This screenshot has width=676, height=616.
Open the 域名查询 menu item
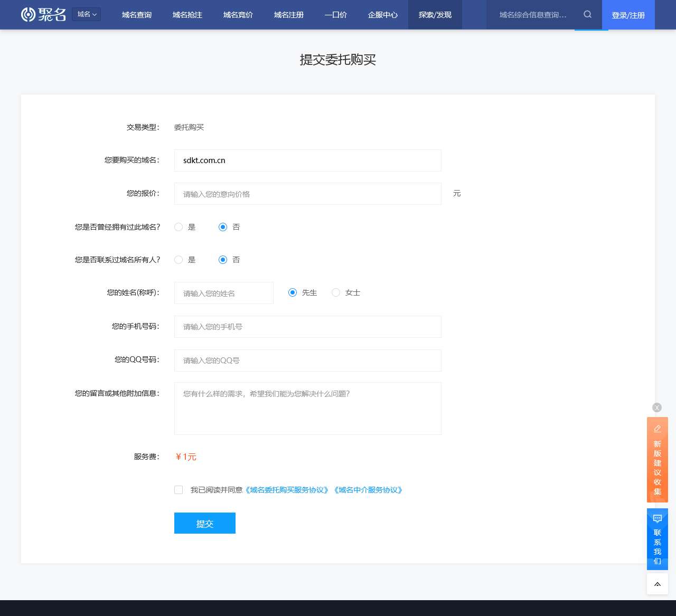[137, 15]
